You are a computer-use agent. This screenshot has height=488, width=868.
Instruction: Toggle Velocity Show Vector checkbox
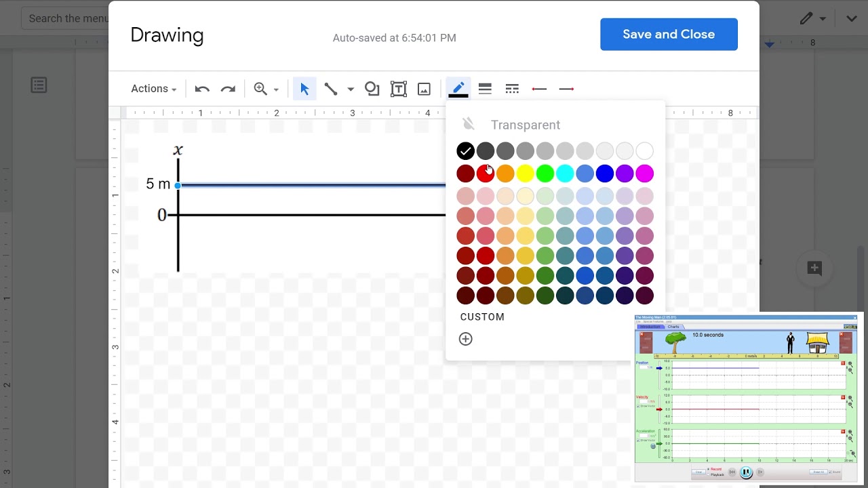point(639,406)
